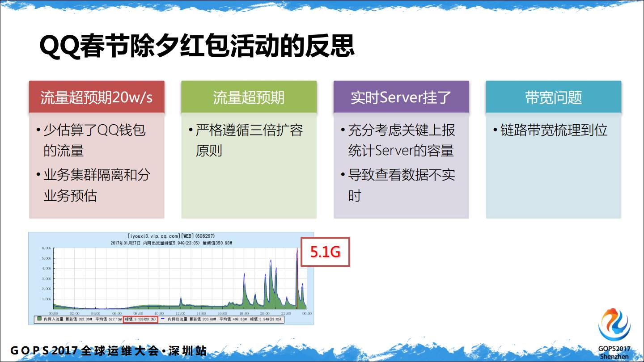Click the 12:00 x-axis label

tap(180, 313)
